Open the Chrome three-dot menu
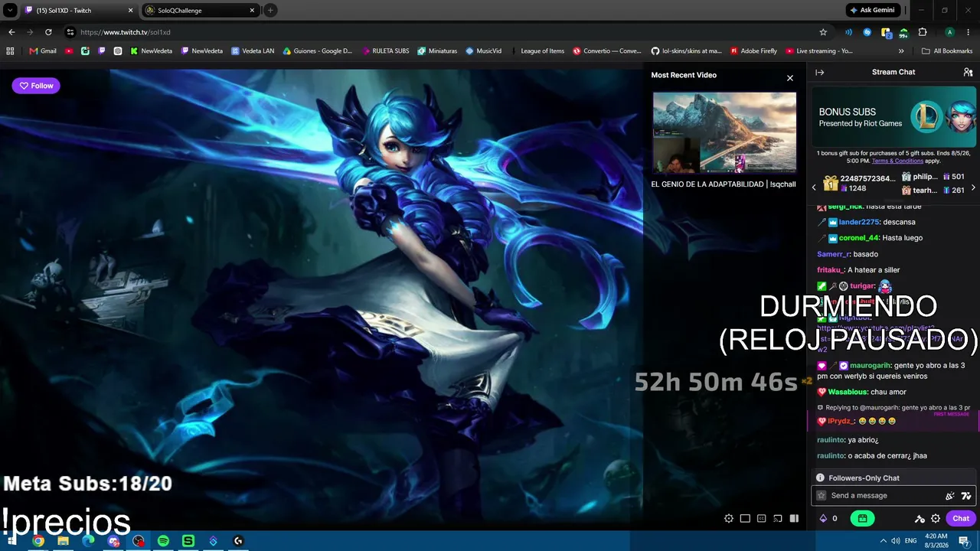The image size is (980, 551). 968,32
